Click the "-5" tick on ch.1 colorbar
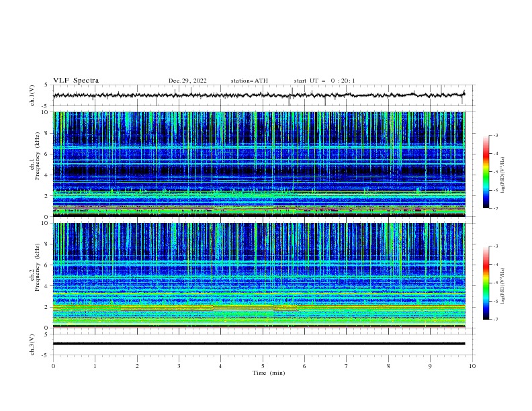 496,172
